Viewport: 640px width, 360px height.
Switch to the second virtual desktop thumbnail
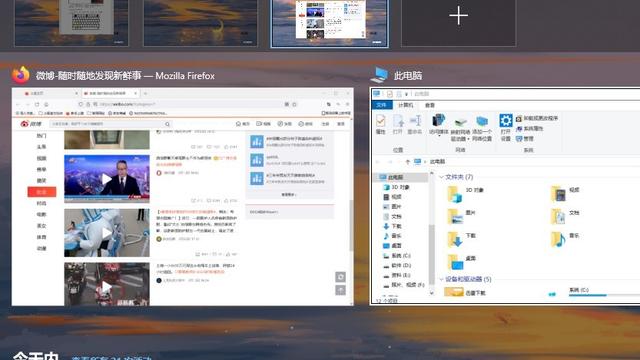coord(200,22)
